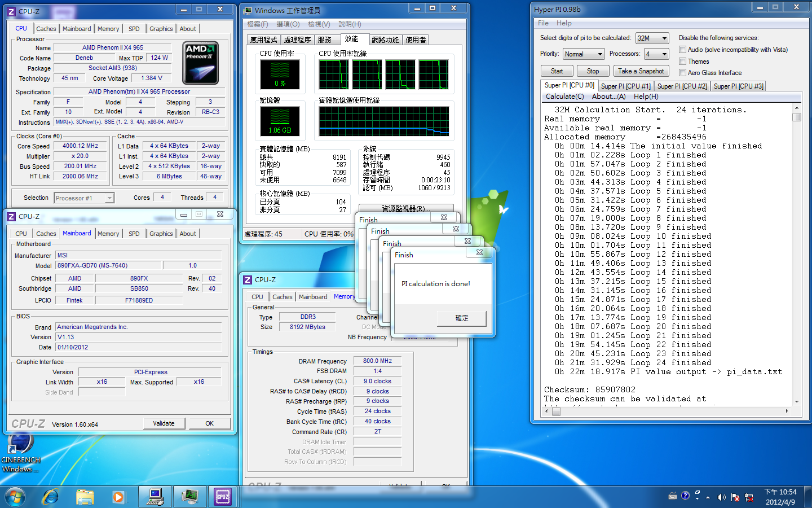The width and height of the screenshot is (812, 508).
Task: Open the 網路功能 tab in Task Manager
Action: pyautogui.click(x=386, y=40)
